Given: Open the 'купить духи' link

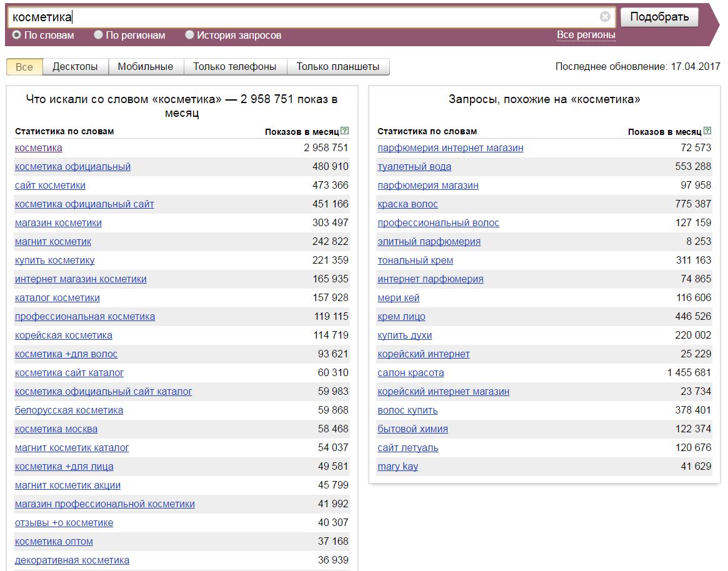Looking at the screenshot, I should click(x=405, y=335).
